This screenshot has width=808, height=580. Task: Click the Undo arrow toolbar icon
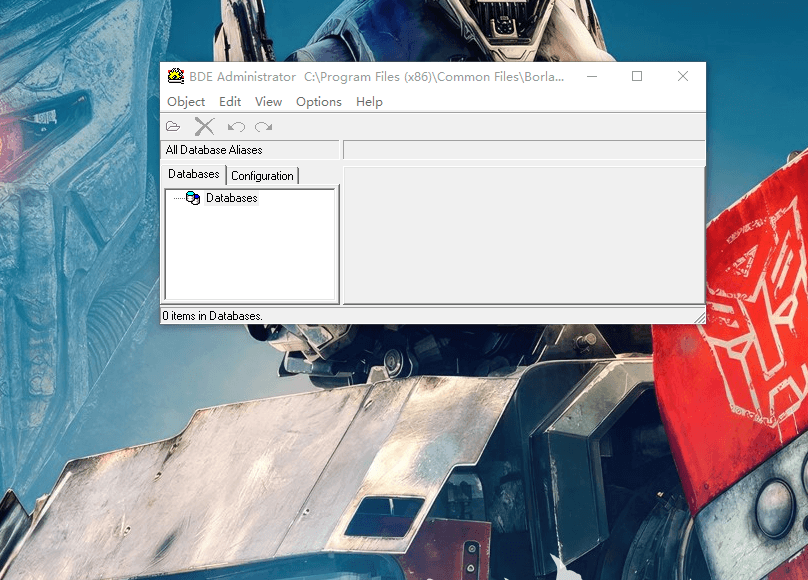point(236,127)
